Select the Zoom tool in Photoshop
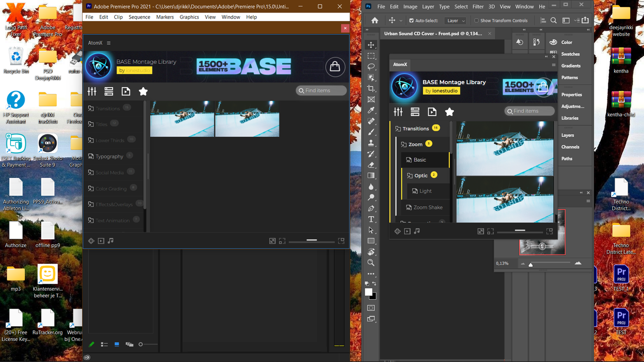 coord(371,262)
